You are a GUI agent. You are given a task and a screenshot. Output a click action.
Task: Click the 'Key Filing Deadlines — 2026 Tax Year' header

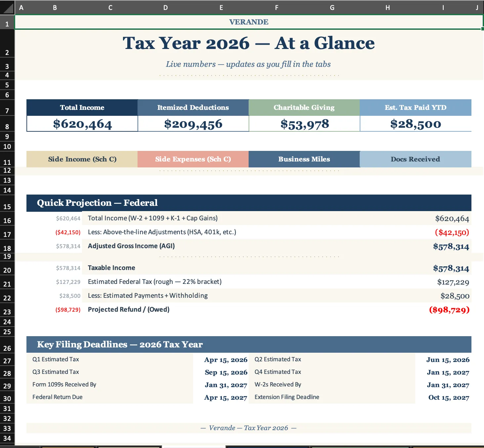(x=249, y=344)
